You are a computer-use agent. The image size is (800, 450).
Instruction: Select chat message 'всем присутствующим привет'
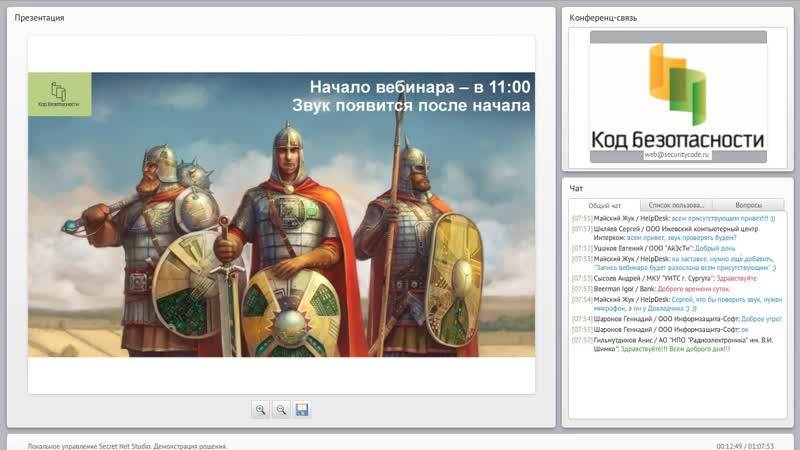673,218
